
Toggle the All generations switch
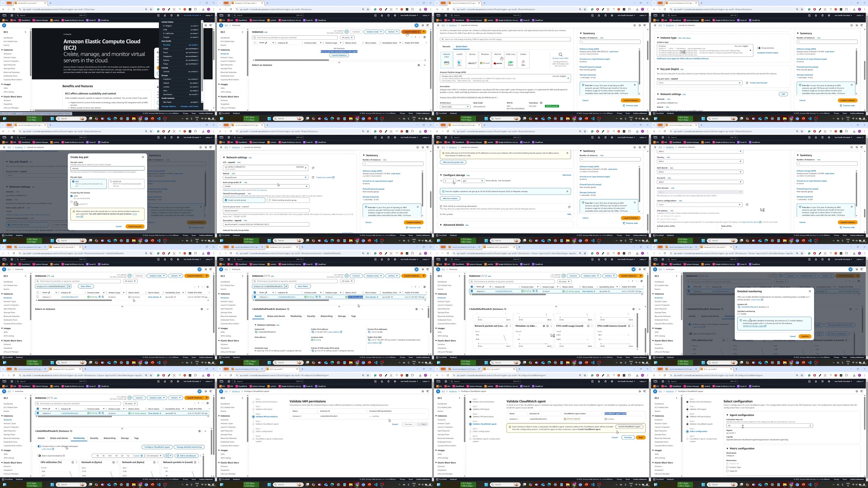[x=759, y=48]
